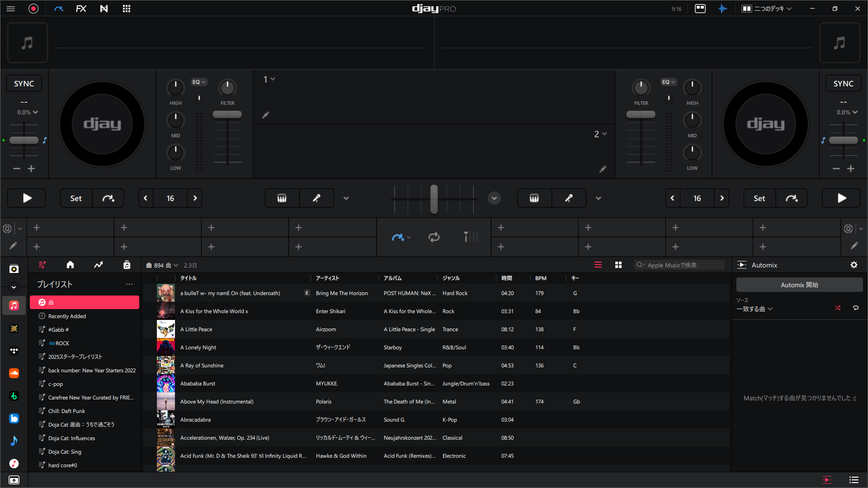Image resolution: width=868 pixels, height=488 pixels.
Task: Click the Automix 開始 button
Action: (x=799, y=285)
